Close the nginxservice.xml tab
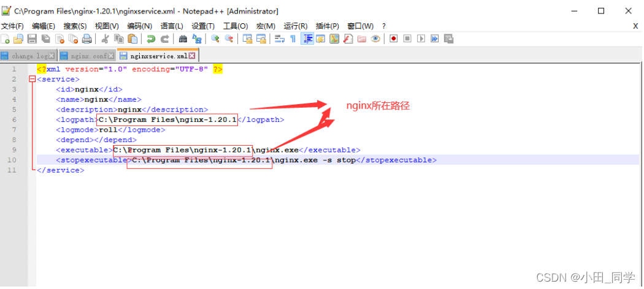The image size is (644, 289). (192, 56)
